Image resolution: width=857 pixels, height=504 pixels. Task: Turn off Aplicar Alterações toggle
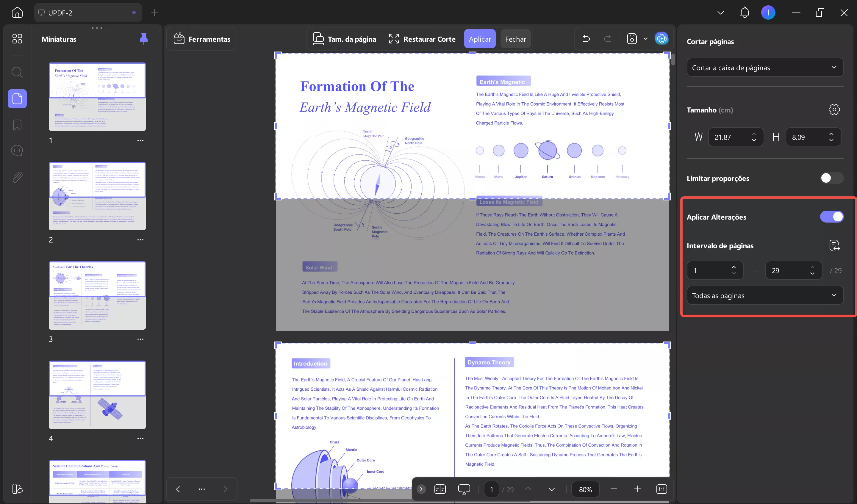tap(831, 217)
